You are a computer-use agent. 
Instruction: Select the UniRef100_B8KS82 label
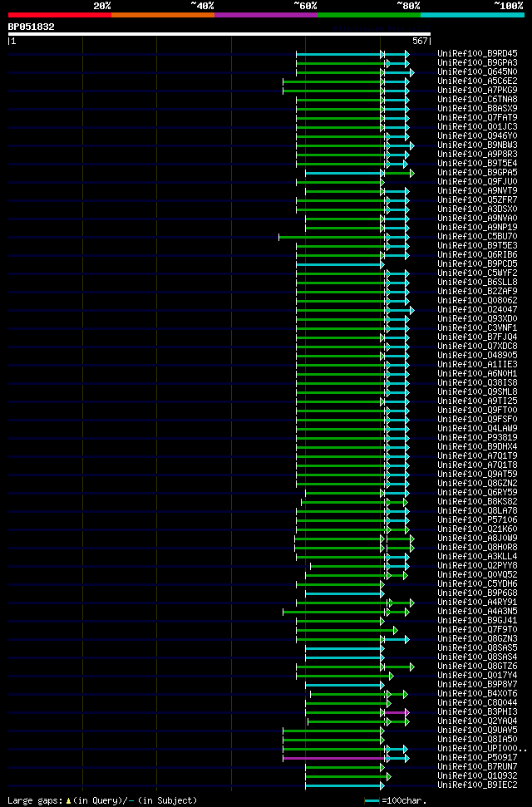(x=477, y=501)
